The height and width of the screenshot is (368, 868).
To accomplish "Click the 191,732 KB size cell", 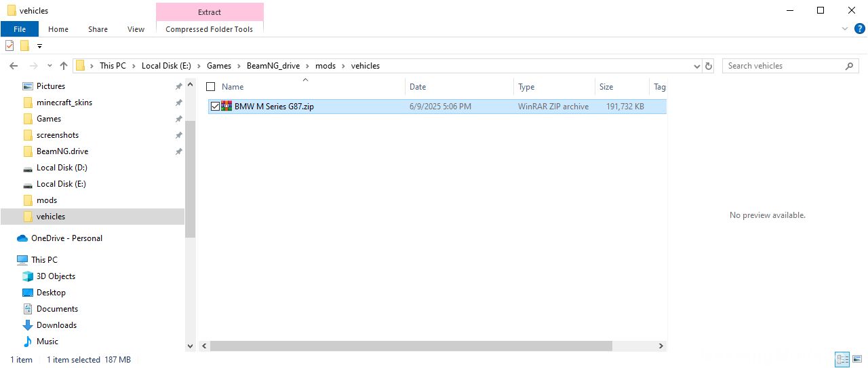I will (x=625, y=107).
